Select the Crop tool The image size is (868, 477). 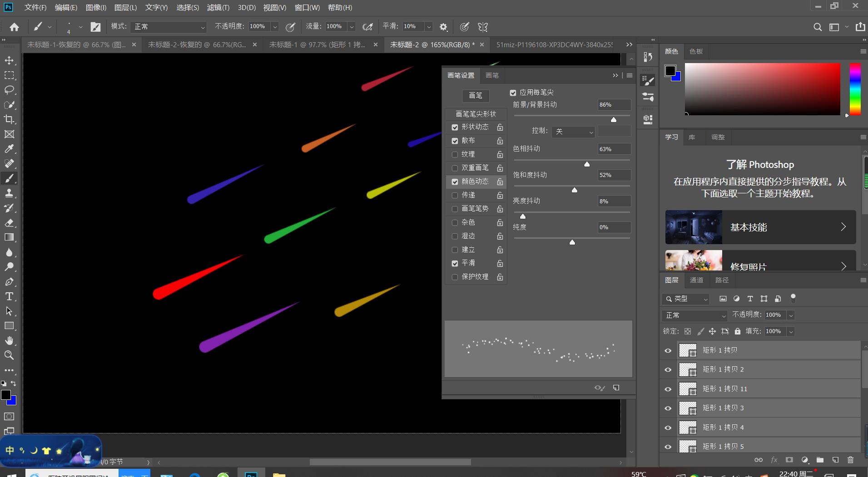pos(9,119)
